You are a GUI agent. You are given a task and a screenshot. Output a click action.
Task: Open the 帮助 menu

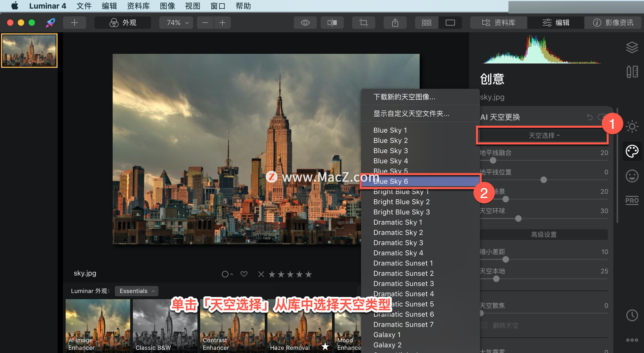pyautogui.click(x=243, y=6)
